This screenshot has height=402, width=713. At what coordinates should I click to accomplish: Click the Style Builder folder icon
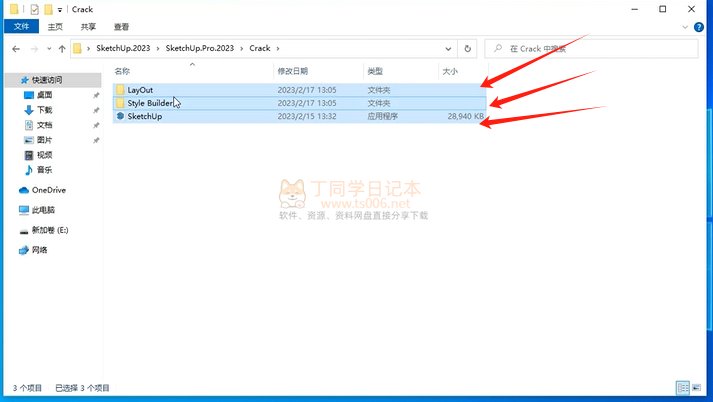click(x=120, y=103)
